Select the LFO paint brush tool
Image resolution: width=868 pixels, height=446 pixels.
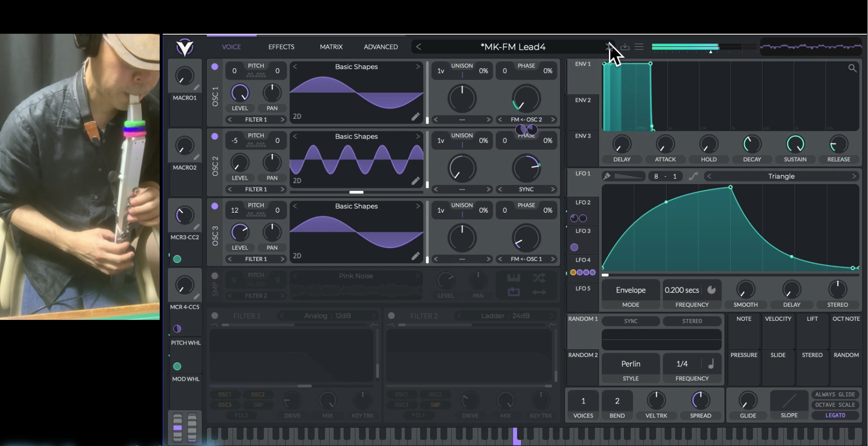pos(608,176)
